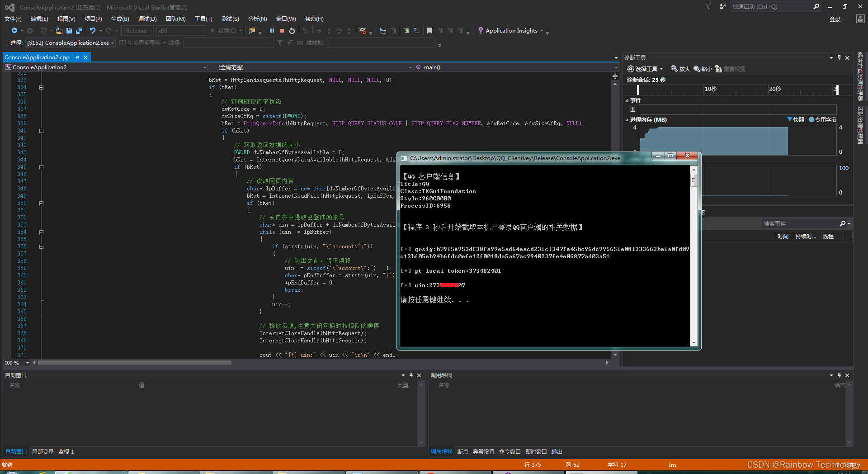868x474 pixels.
Task: Click the Quick Launch search icon
Action: [x=816, y=6]
